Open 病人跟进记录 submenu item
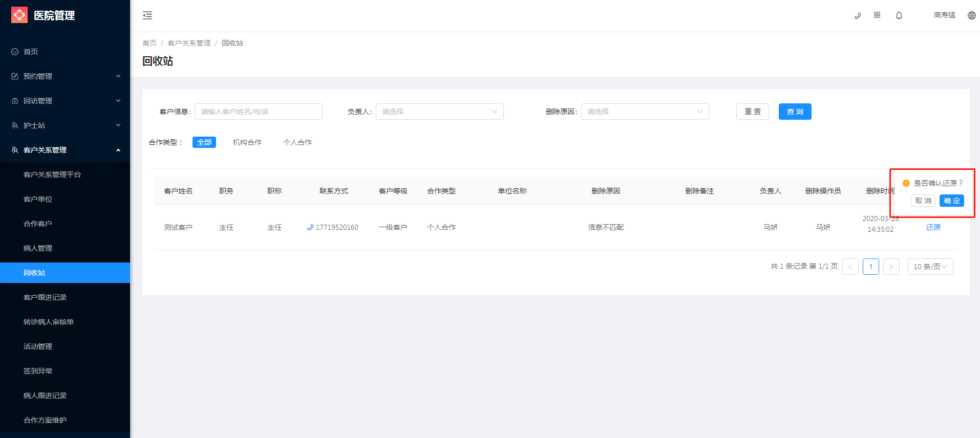The width and height of the screenshot is (980, 438). (x=65, y=396)
